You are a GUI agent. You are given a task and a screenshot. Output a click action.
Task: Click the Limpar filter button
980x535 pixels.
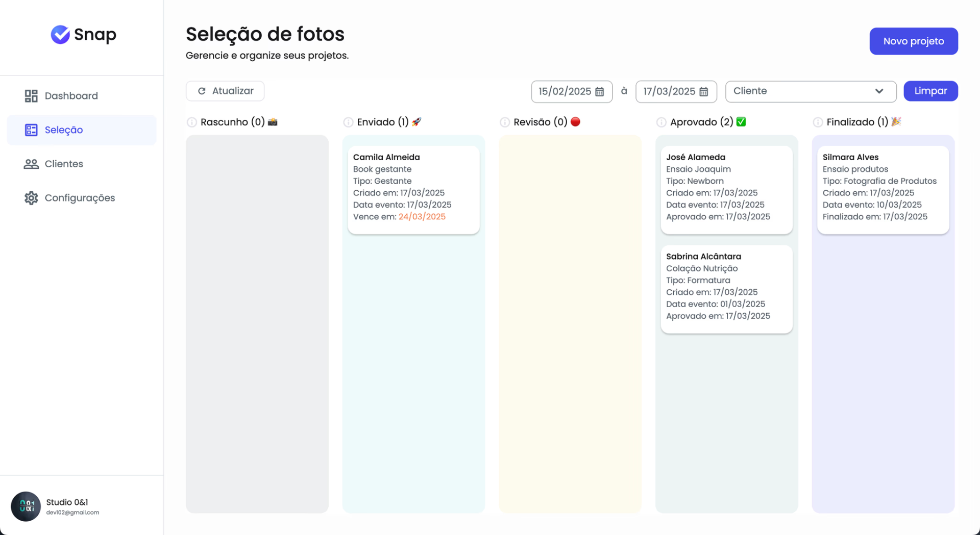[x=930, y=91]
